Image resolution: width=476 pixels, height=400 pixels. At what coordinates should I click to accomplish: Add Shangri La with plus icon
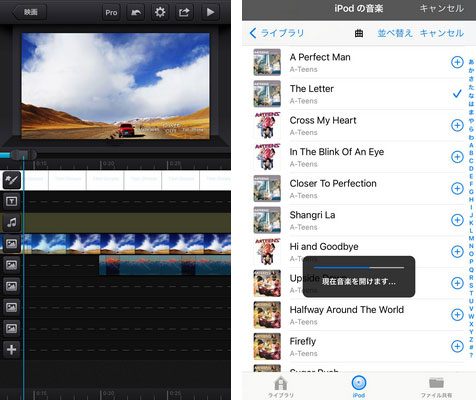(x=457, y=220)
